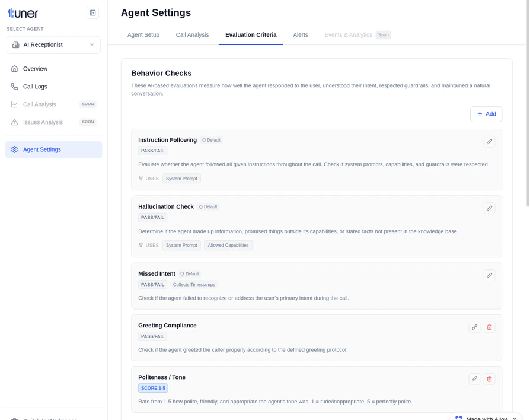
Task: Click the Soon badge beside Events & Analytics
Action: click(x=384, y=35)
